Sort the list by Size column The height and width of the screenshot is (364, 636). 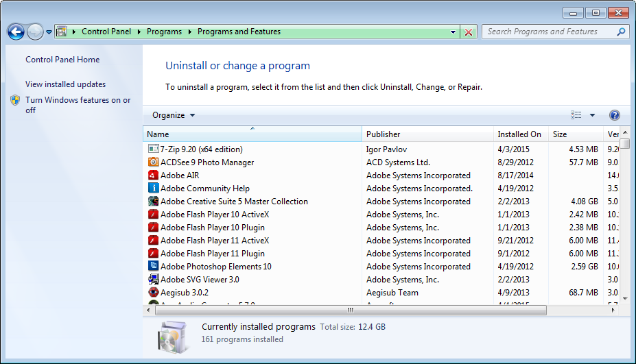[576, 134]
